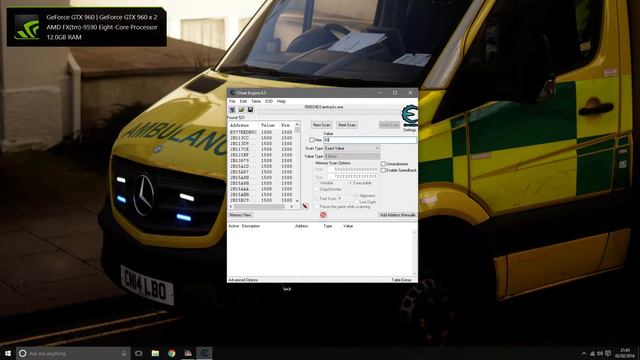Click the red taskbar app beside Chrome

[x=188, y=353]
